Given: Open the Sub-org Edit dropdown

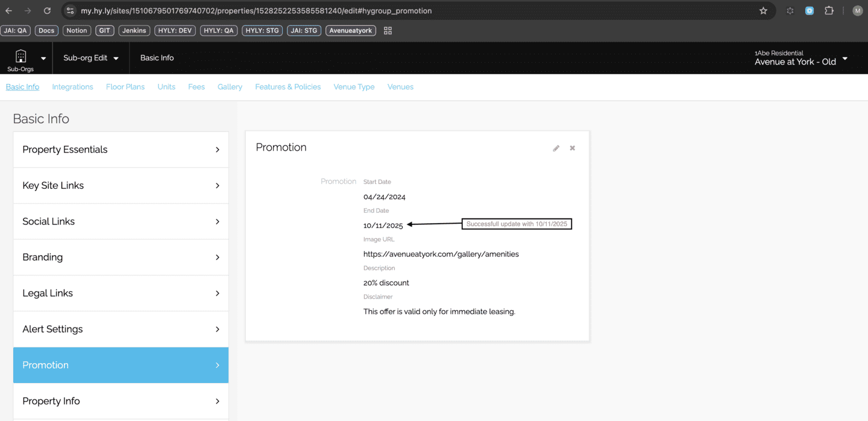Looking at the screenshot, I should pos(90,58).
